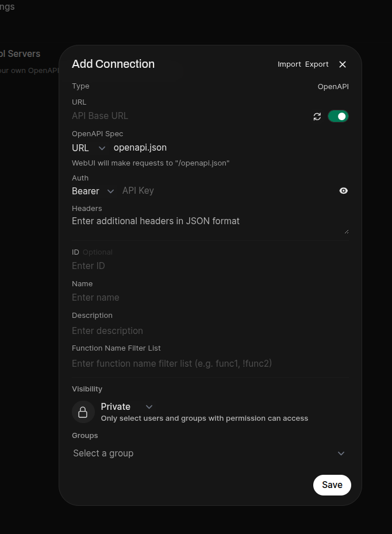Click into the API Key field
This screenshot has width=392, height=534.
pos(227,191)
